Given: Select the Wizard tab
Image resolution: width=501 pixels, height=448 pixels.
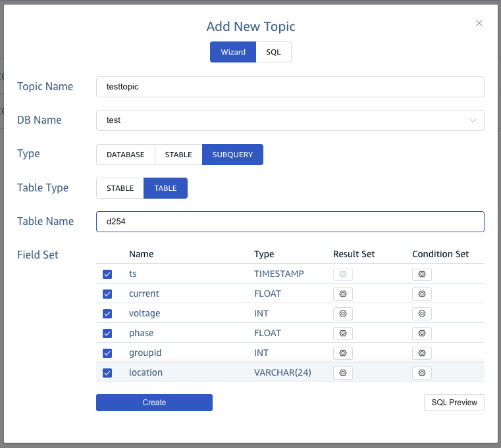Looking at the screenshot, I should point(233,52).
